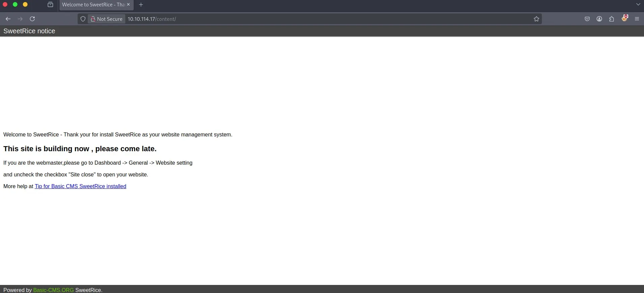This screenshot has width=644, height=293.
Task: Click the Not Secure padlock indicator
Action: point(106,19)
